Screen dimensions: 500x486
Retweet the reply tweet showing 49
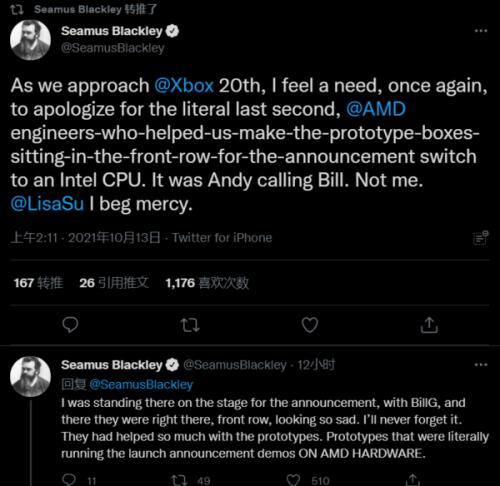click(180, 480)
